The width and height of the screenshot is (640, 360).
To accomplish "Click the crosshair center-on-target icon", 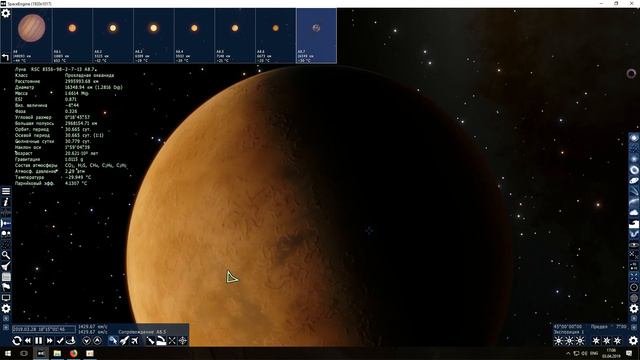I will [x=183, y=340].
